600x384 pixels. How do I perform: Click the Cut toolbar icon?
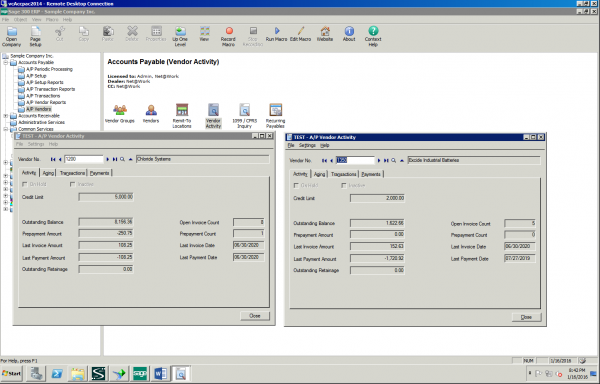[x=60, y=34]
